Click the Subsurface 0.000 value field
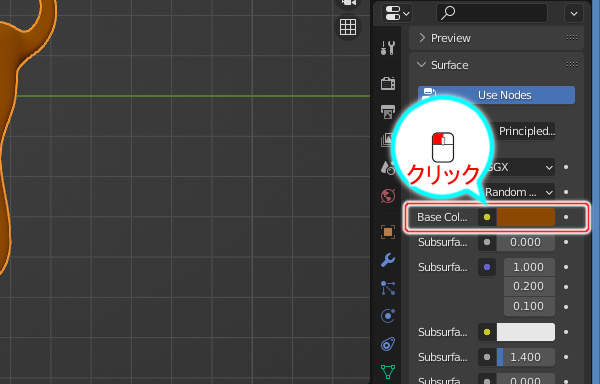The image size is (600, 384). [525, 242]
